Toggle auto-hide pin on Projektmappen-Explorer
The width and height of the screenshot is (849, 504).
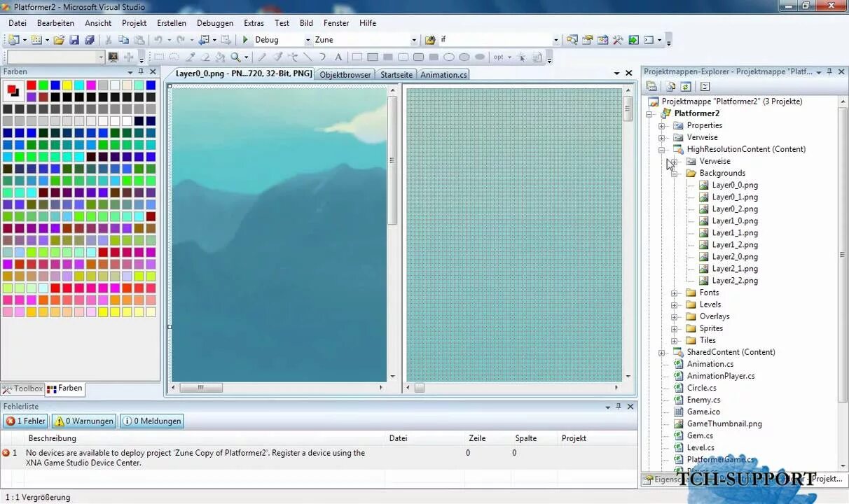829,71
